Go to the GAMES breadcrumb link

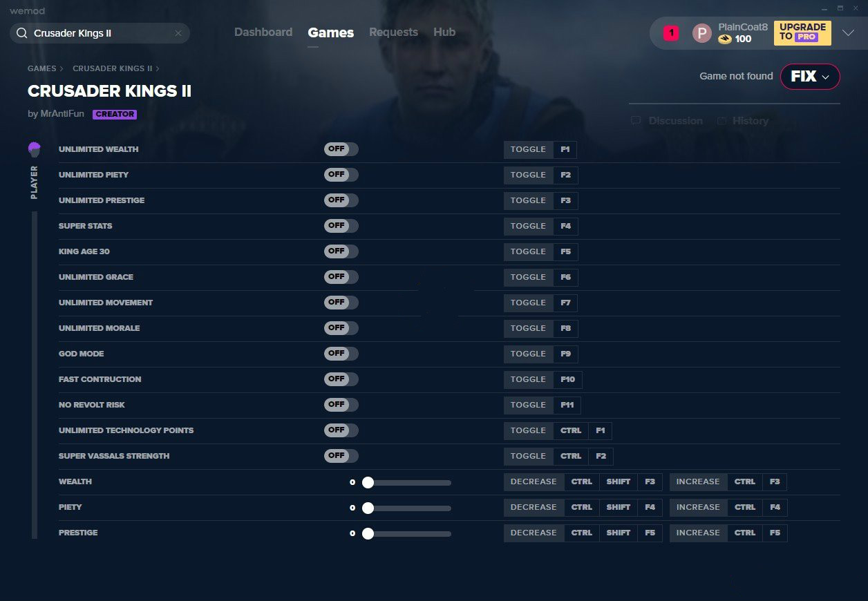41,69
